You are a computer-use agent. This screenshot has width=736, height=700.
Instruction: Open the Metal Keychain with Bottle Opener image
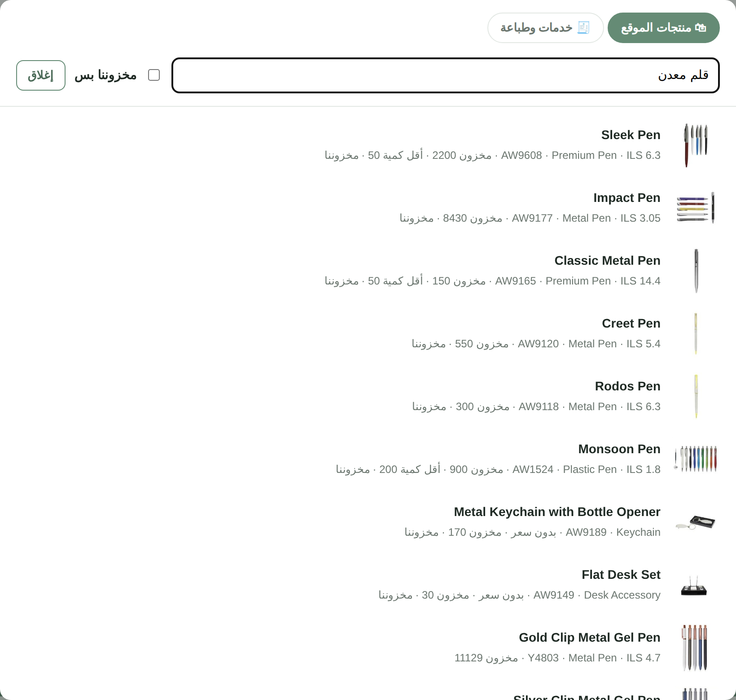coord(696,522)
